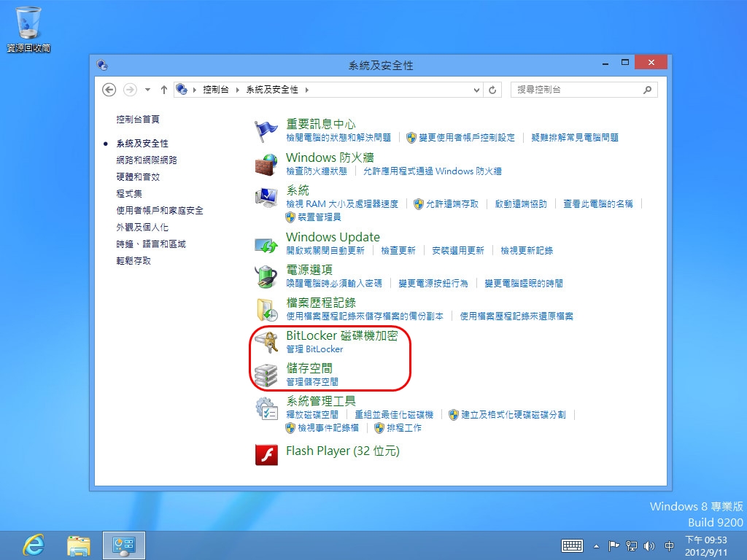Click the control panel icon in address bar
Image resolution: width=747 pixels, height=560 pixels.
tap(182, 89)
